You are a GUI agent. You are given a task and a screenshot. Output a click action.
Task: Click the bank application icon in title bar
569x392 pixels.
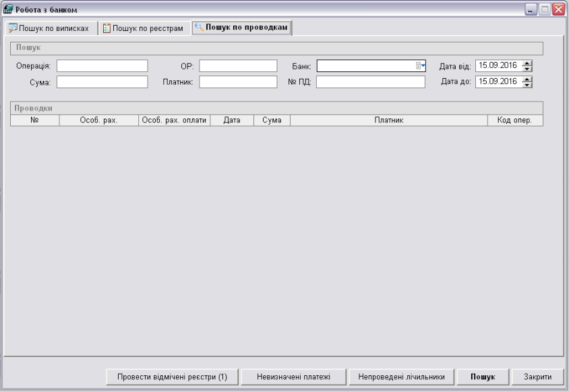[8, 8]
